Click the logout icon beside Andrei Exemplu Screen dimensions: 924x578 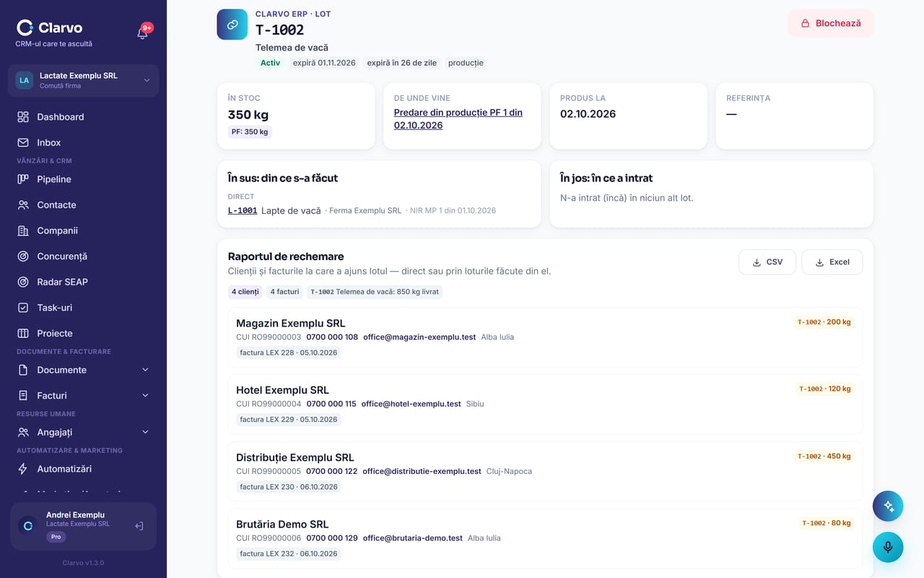click(x=139, y=526)
